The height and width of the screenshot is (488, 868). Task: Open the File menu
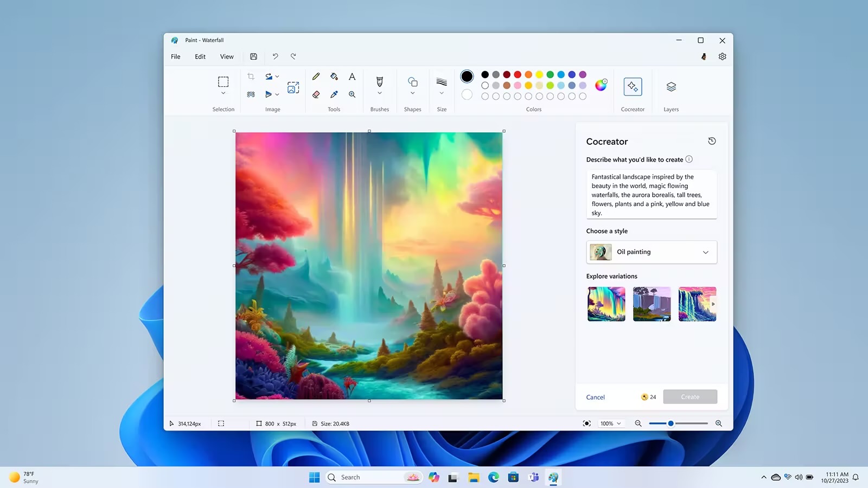(175, 56)
